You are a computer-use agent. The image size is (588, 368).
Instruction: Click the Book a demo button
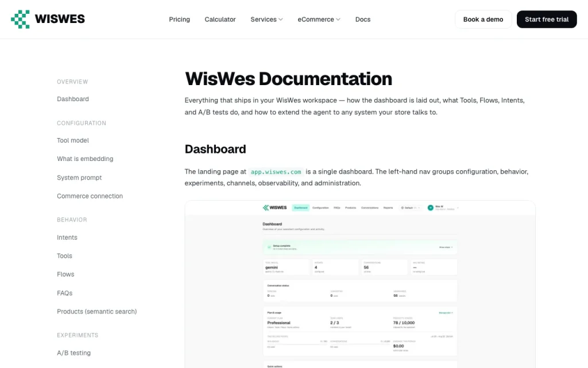pos(483,19)
